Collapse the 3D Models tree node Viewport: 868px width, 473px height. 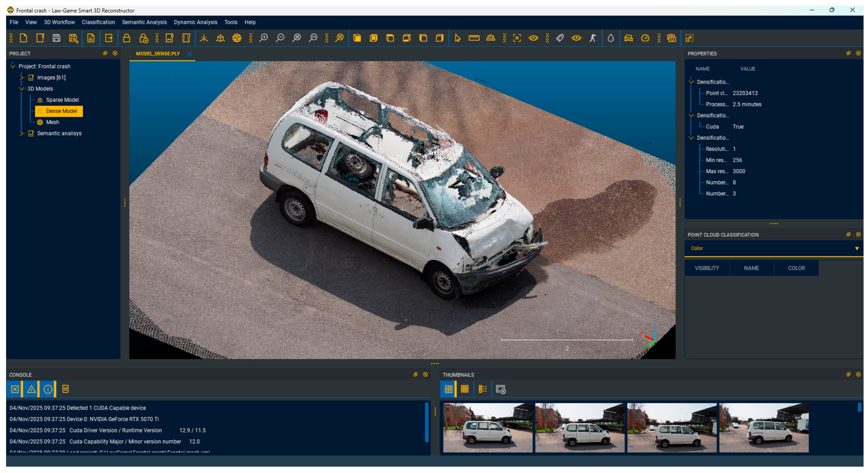[22, 89]
